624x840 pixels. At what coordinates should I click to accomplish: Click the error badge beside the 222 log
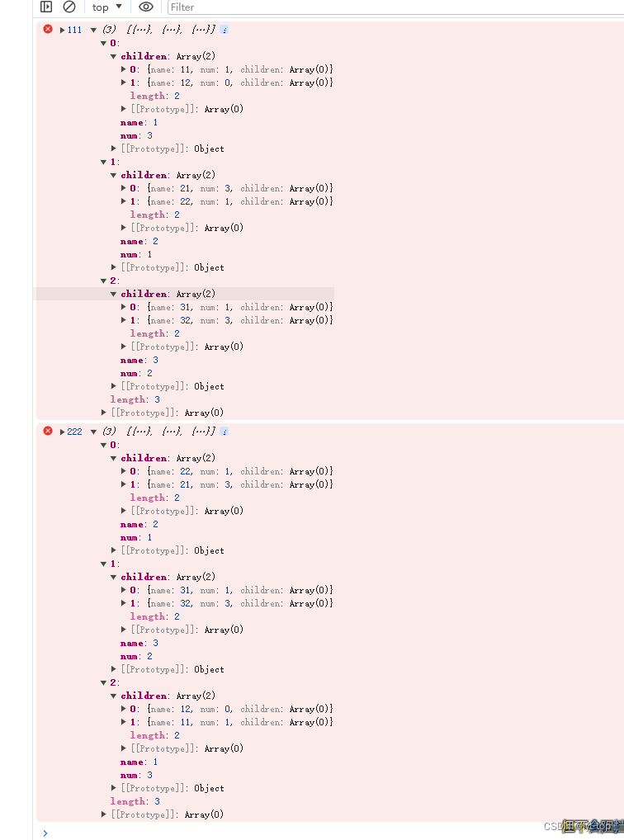pos(48,431)
